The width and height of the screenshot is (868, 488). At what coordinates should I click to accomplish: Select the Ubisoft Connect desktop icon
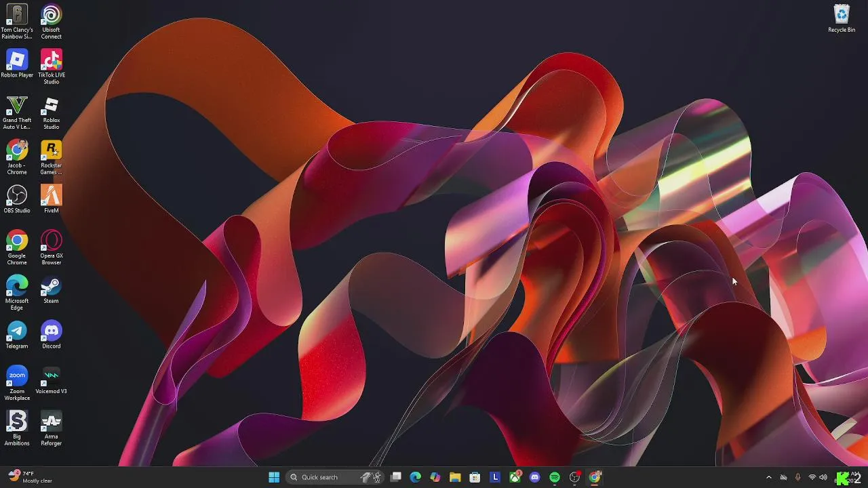click(x=51, y=22)
